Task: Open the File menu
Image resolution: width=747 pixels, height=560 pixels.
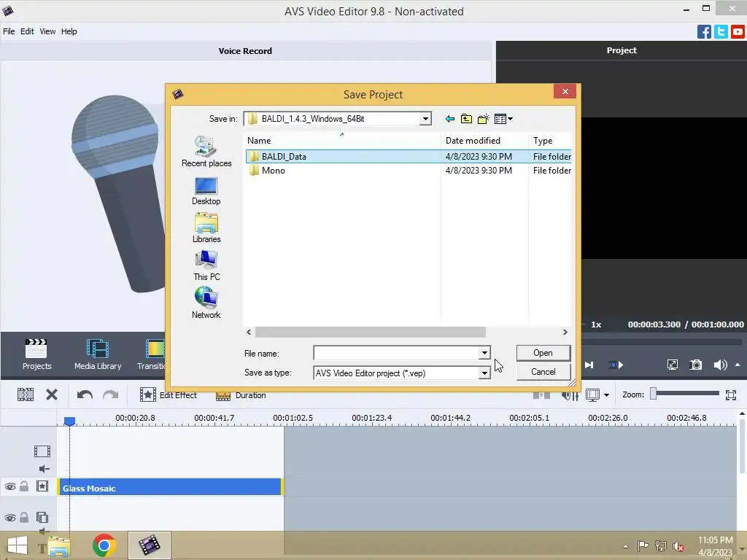Action: click(9, 31)
